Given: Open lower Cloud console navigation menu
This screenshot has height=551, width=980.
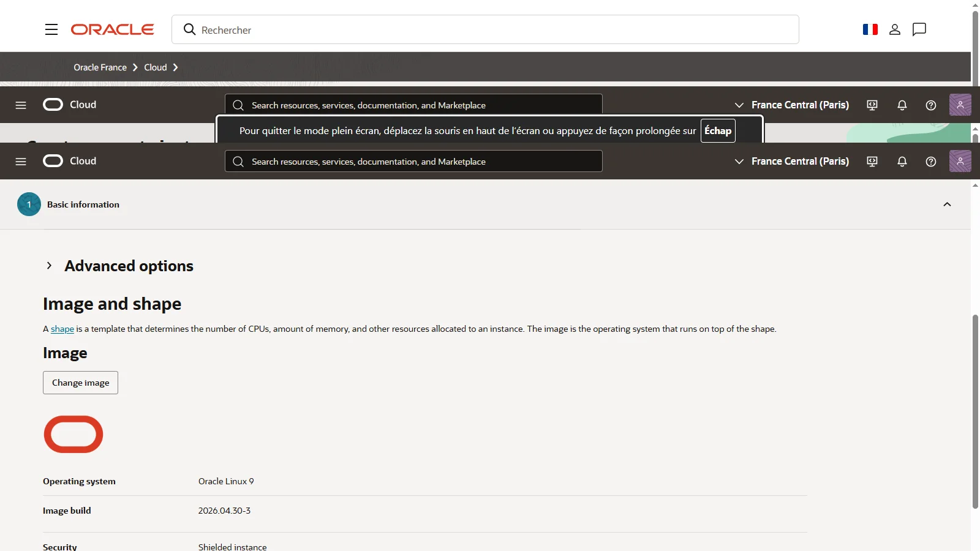Looking at the screenshot, I should click(x=21, y=162).
